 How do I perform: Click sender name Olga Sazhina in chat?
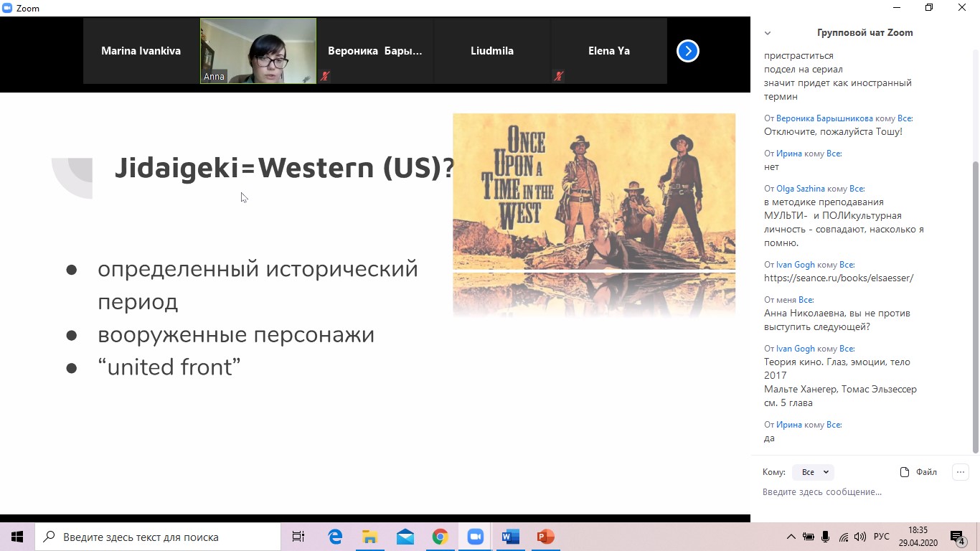(801, 189)
